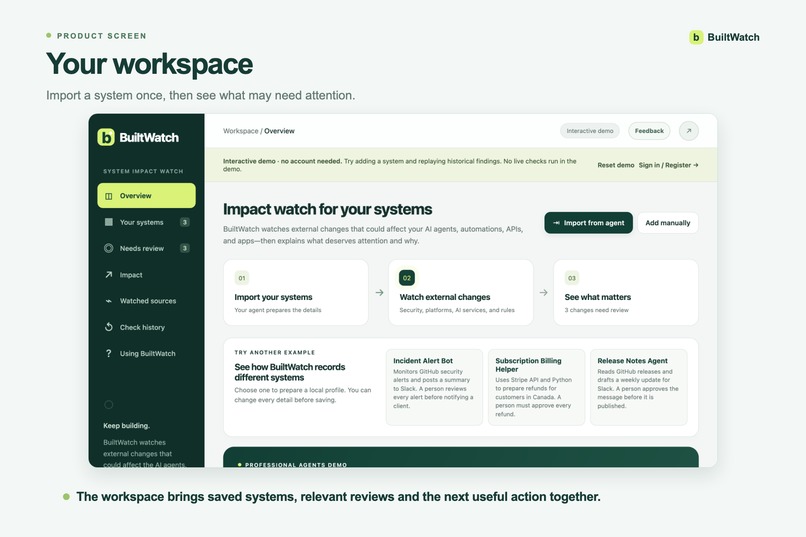Open Watched sources in sidebar
Screen dimensions: 806x537
(146, 301)
